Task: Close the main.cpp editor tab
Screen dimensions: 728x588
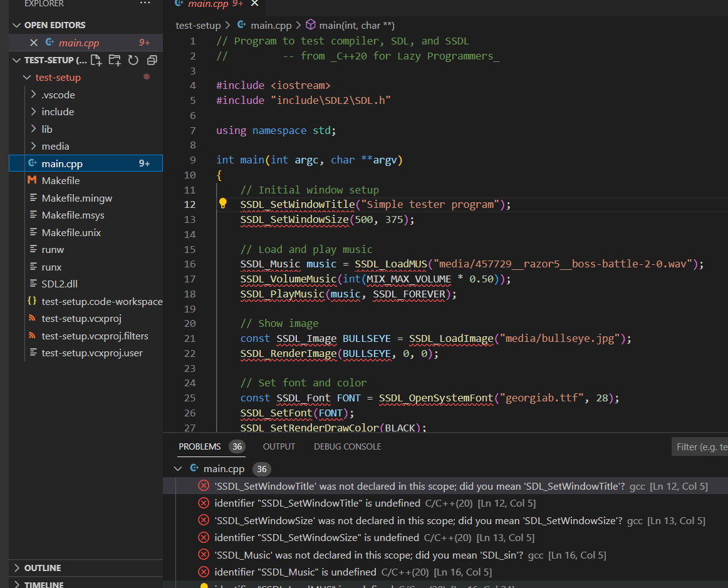Action: tap(254, 4)
